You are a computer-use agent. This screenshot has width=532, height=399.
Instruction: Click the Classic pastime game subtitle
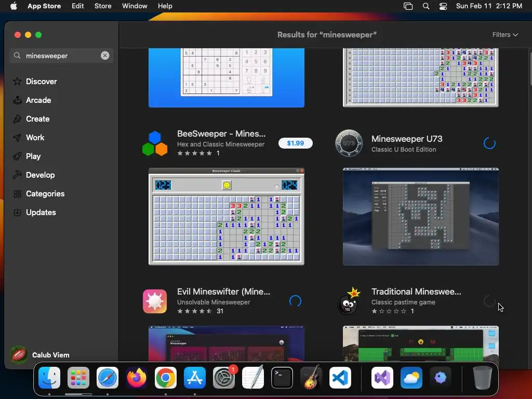(403, 302)
